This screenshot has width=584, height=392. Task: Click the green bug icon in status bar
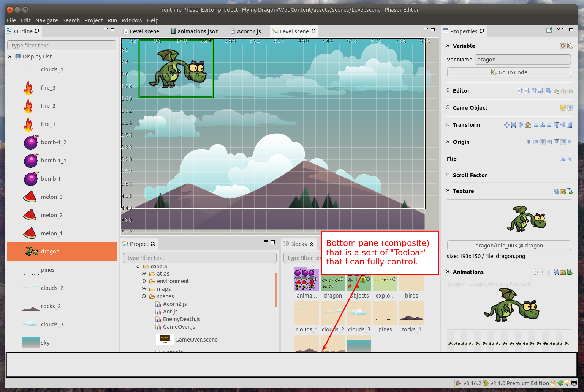pos(560,383)
